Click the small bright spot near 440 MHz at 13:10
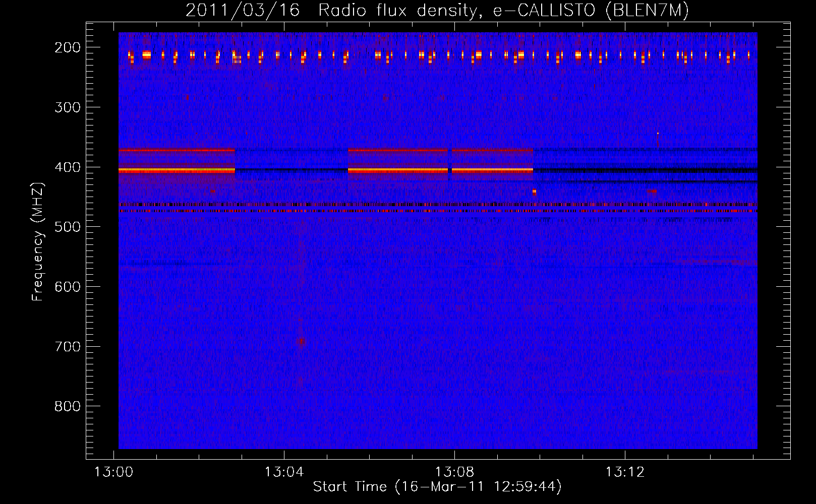 535,192
